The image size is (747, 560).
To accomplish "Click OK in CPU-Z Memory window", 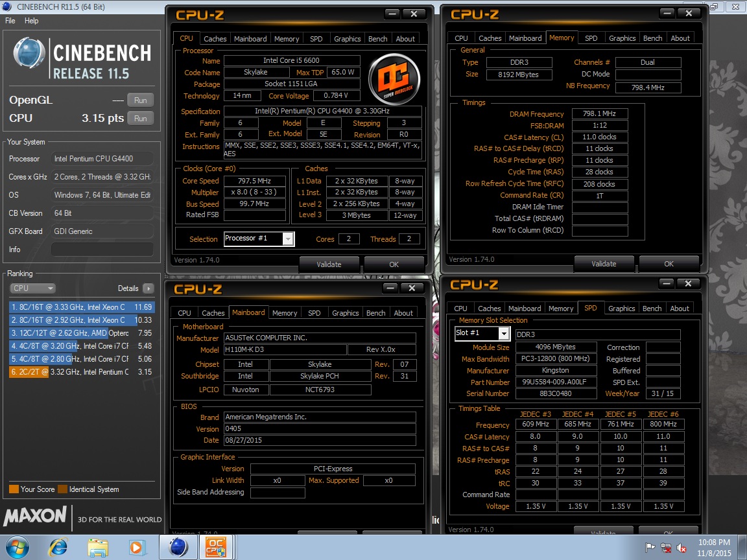I will coord(669,264).
